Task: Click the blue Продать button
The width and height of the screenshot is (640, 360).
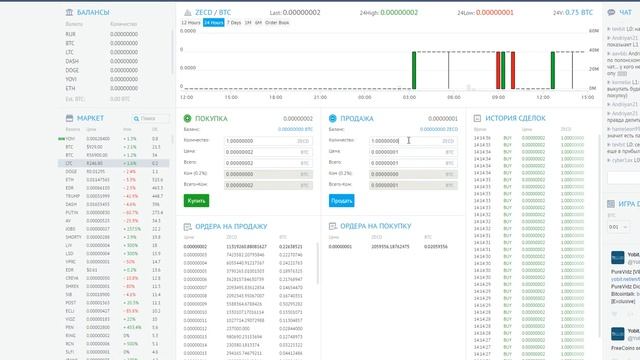Action: point(342,201)
